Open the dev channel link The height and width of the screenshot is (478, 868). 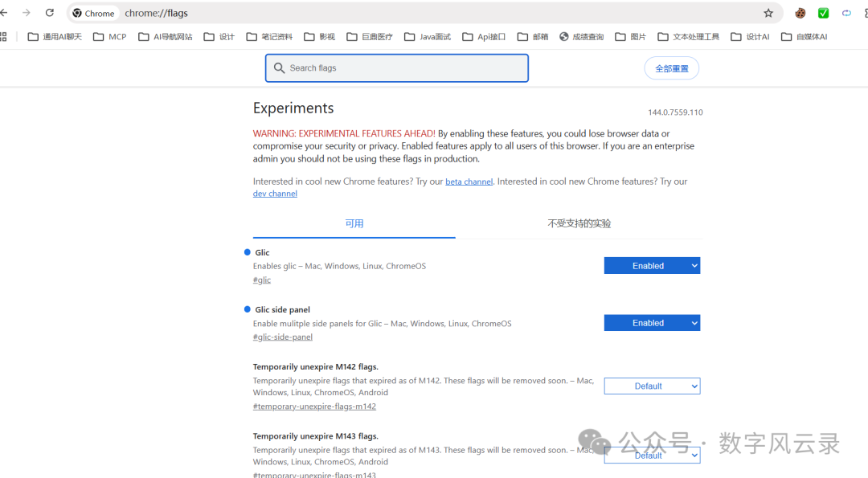275,194
